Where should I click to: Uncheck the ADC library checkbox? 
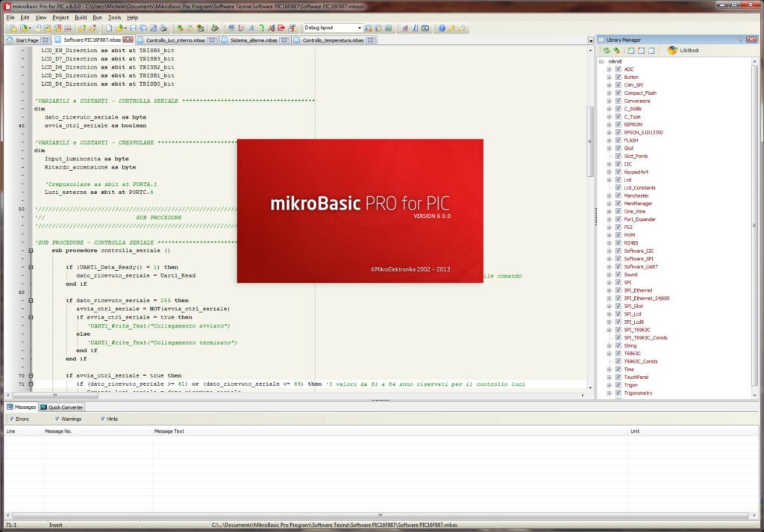coord(618,69)
